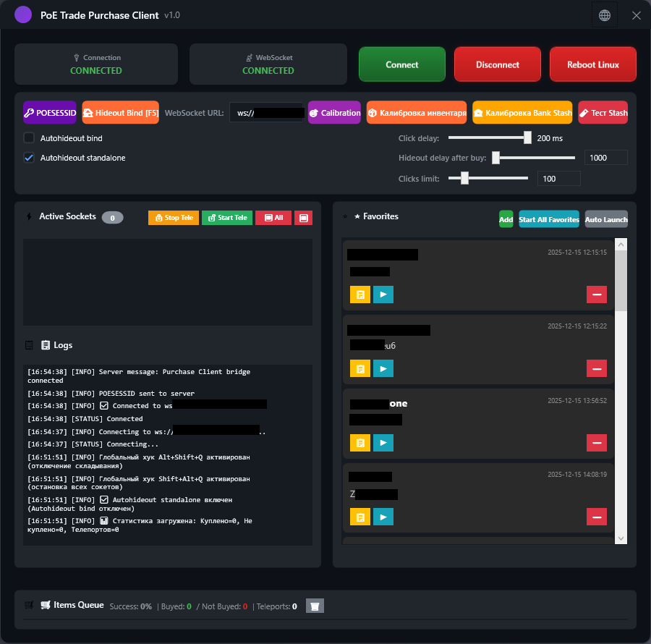Click Reboot Linux
This screenshot has height=644, width=651.
(x=592, y=64)
